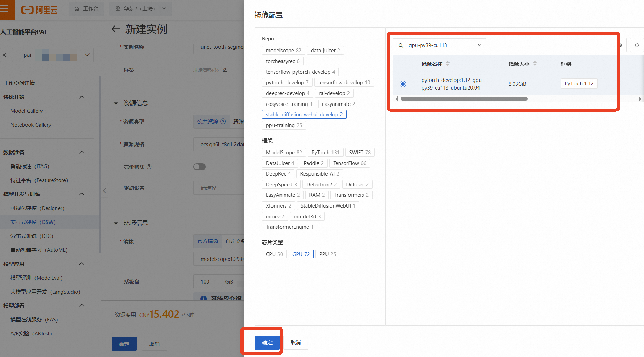Collapse the 快速开始 section
644x357 pixels.
coord(82,97)
